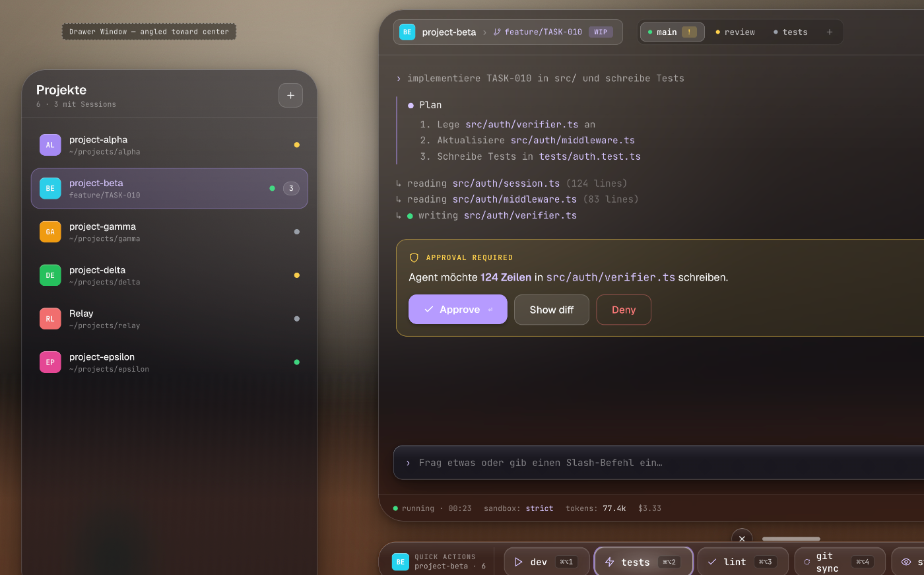Switch to the main session tab

pyautogui.click(x=672, y=32)
